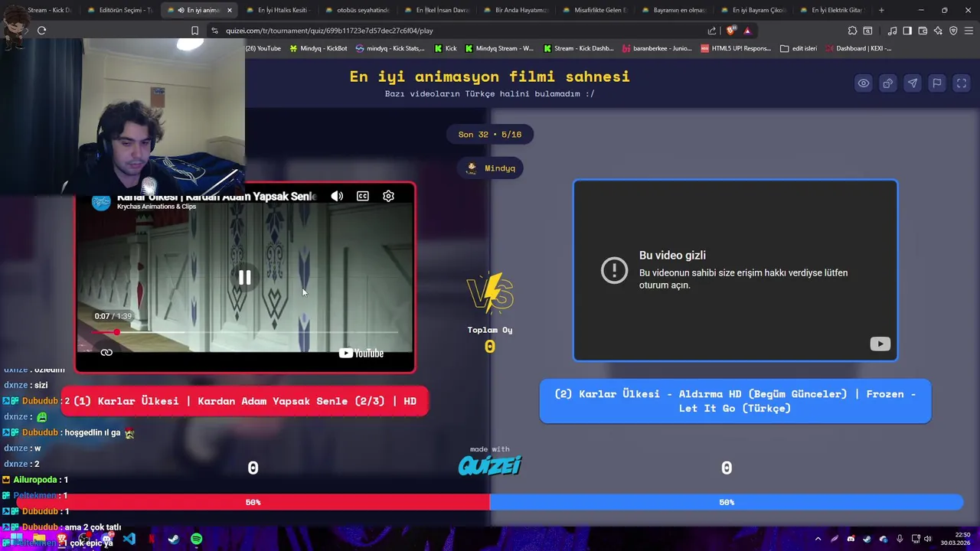Toggle closed captions on the YouTube player

pyautogui.click(x=363, y=196)
